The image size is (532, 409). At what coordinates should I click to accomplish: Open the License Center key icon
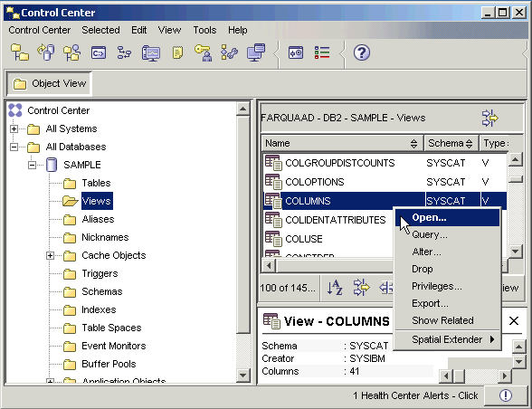[x=204, y=52]
